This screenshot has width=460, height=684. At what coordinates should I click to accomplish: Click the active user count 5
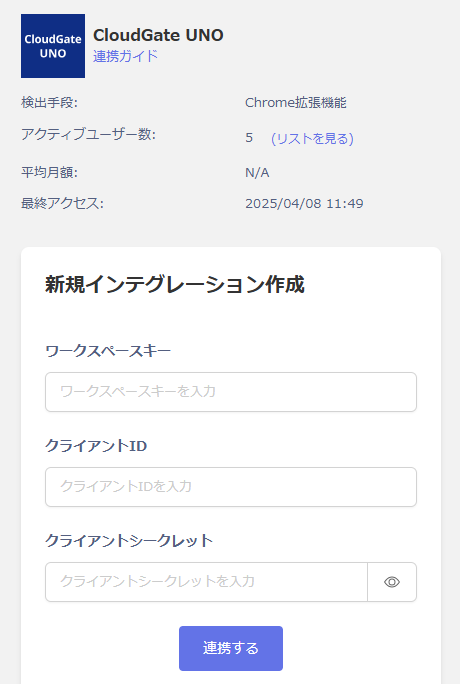[x=249, y=138]
